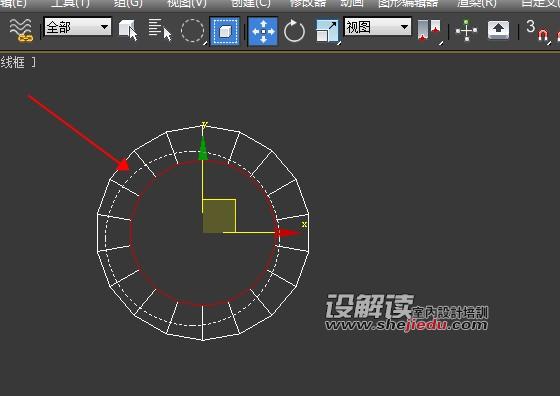Select the Bind to Space Warp tool
560x396 pixels.
tap(21, 30)
